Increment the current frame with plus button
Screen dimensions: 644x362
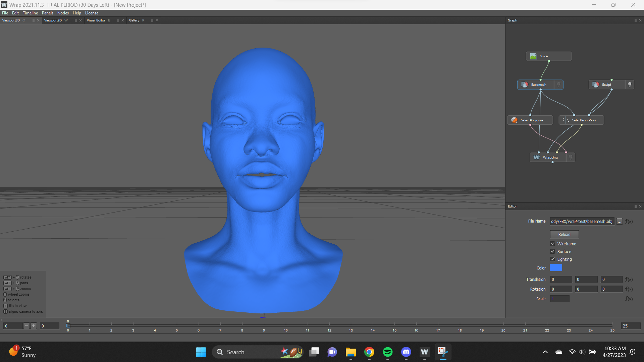[x=34, y=326]
